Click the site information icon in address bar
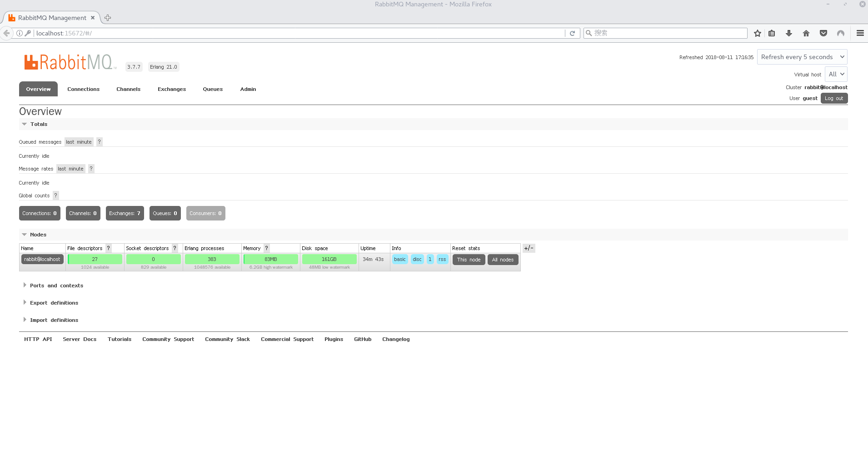This screenshot has width=868, height=451. point(20,33)
